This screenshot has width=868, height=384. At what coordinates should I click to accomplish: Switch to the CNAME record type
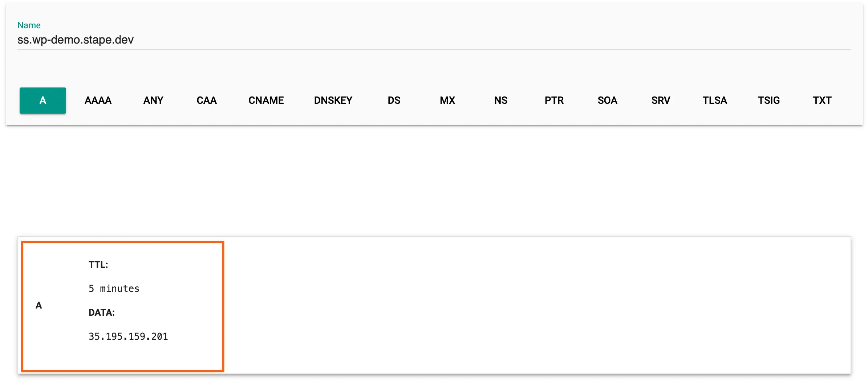[x=266, y=101]
